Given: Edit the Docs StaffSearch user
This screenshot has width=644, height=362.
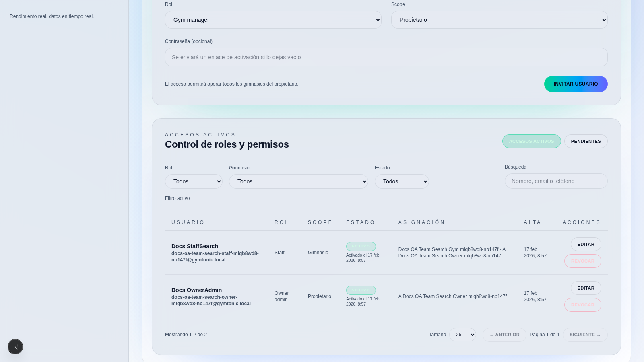Looking at the screenshot, I should 586,244.
